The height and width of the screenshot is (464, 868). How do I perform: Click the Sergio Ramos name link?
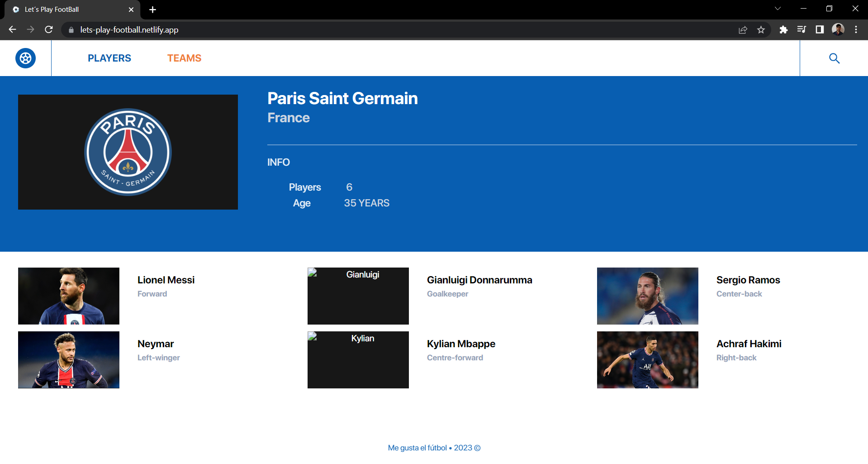748,280
